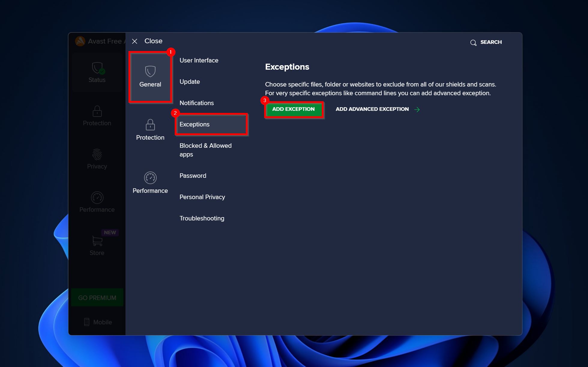Close the Avast settings panel

[135, 41]
